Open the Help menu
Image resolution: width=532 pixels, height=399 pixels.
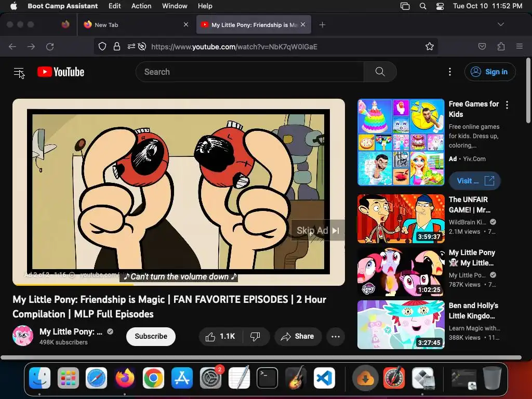pyautogui.click(x=205, y=6)
